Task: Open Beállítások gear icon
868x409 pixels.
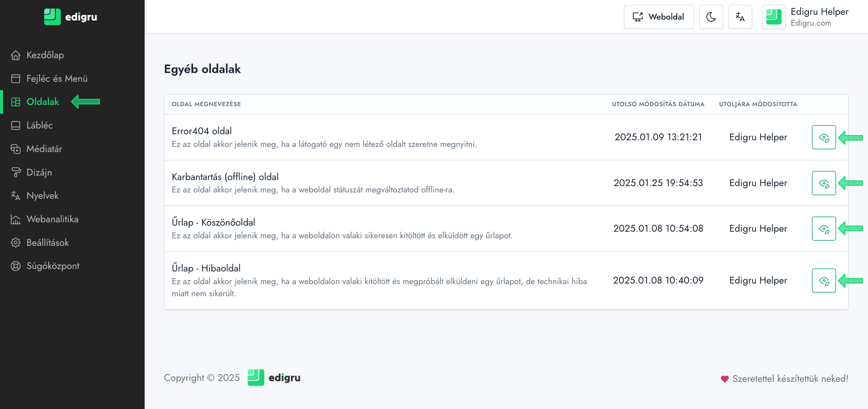Action: (x=15, y=243)
